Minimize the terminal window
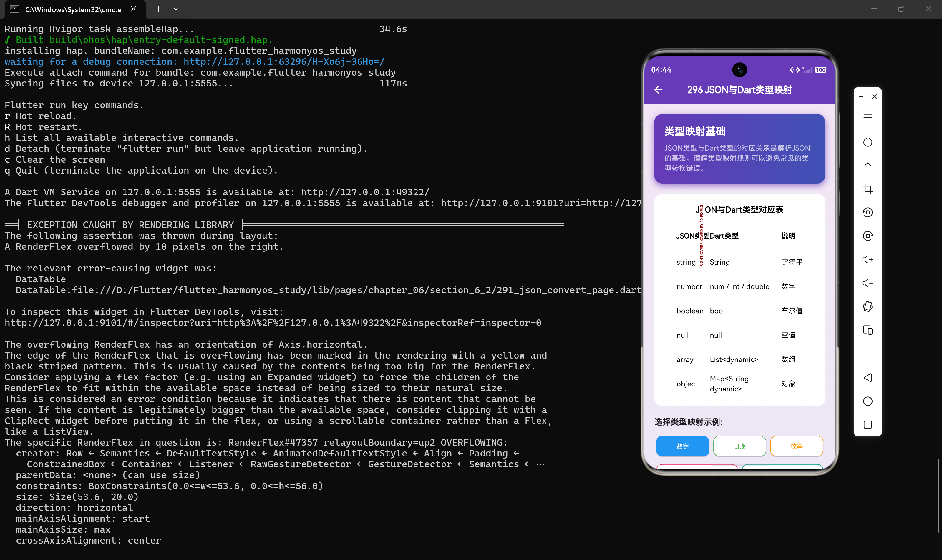 [874, 9]
